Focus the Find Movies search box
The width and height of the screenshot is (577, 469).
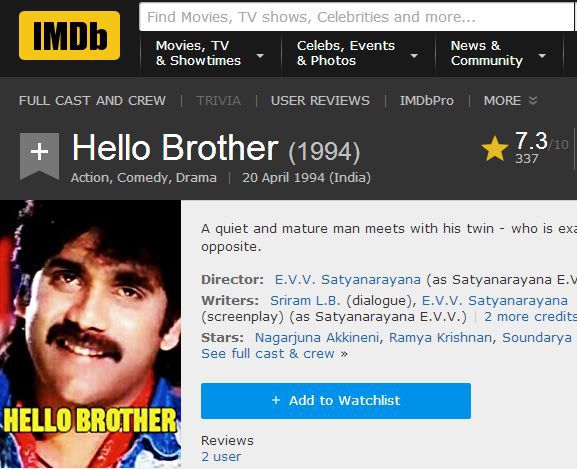pos(356,17)
